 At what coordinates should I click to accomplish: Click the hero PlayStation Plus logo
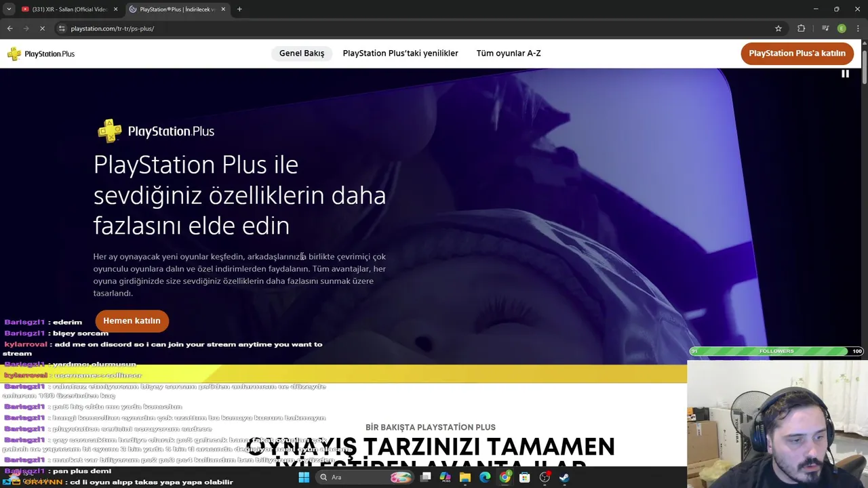(x=156, y=131)
